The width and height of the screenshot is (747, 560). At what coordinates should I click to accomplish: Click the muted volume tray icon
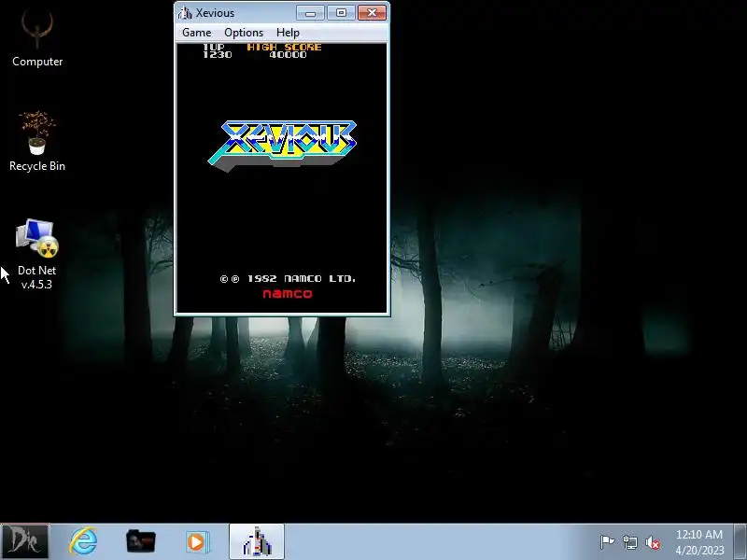coord(653,542)
